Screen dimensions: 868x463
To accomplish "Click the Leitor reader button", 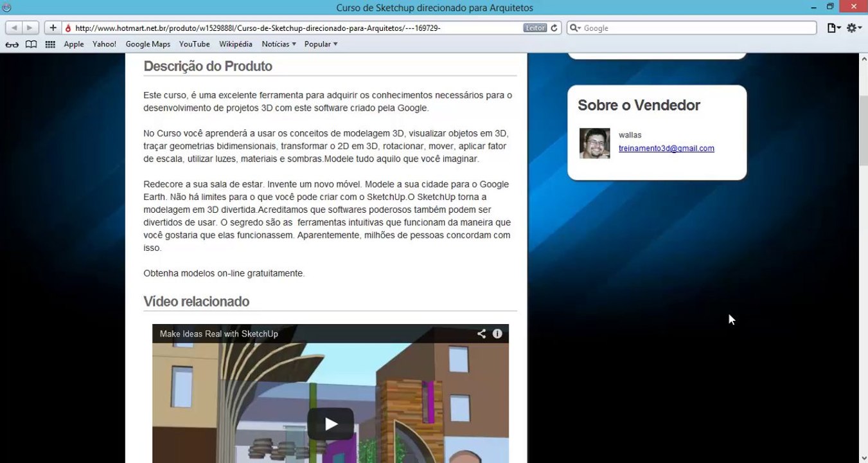I will coord(535,28).
